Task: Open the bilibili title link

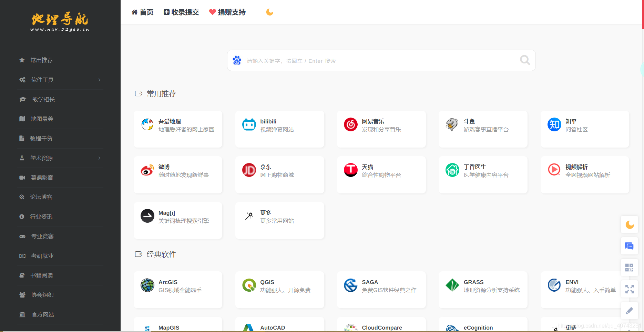Action: 268,121
